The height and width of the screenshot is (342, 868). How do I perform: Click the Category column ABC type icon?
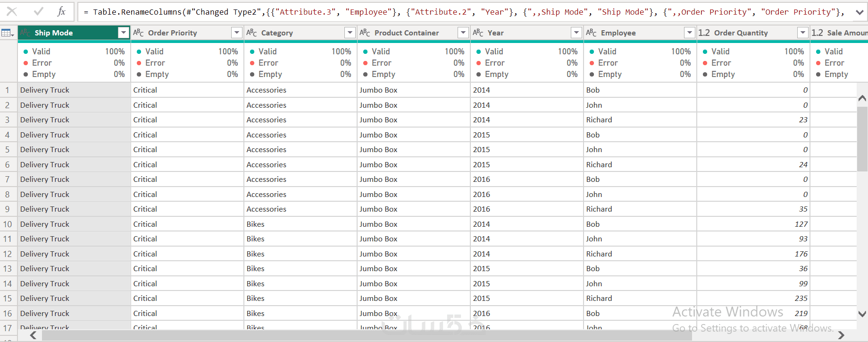251,33
